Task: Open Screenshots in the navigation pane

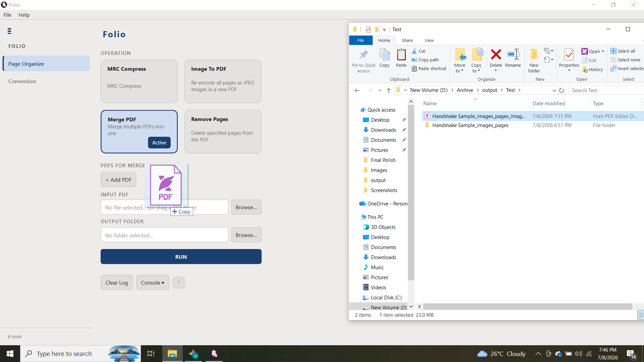Action: [384, 190]
